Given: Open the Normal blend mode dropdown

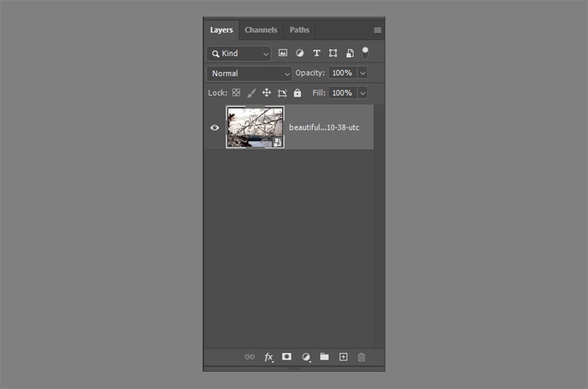Looking at the screenshot, I should click(249, 73).
